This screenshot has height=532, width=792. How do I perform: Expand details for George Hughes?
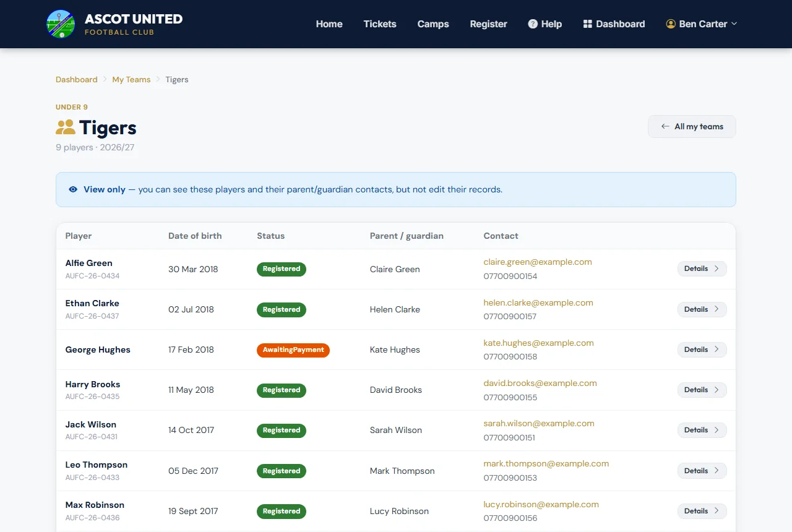tap(702, 350)
